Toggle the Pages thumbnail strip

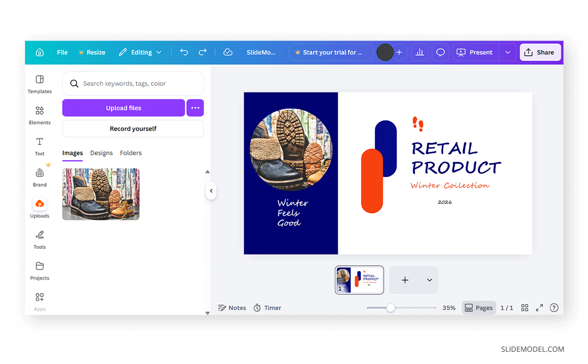(479, 308)
